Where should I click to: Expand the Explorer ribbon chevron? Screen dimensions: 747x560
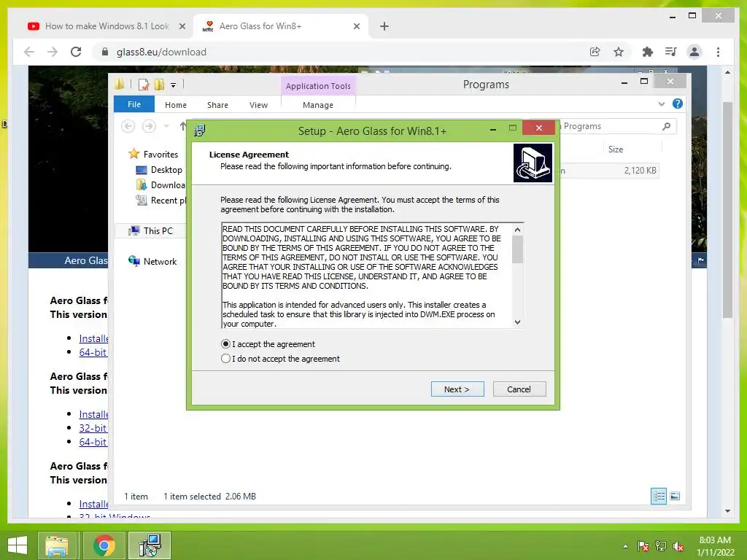coord(661,104)
